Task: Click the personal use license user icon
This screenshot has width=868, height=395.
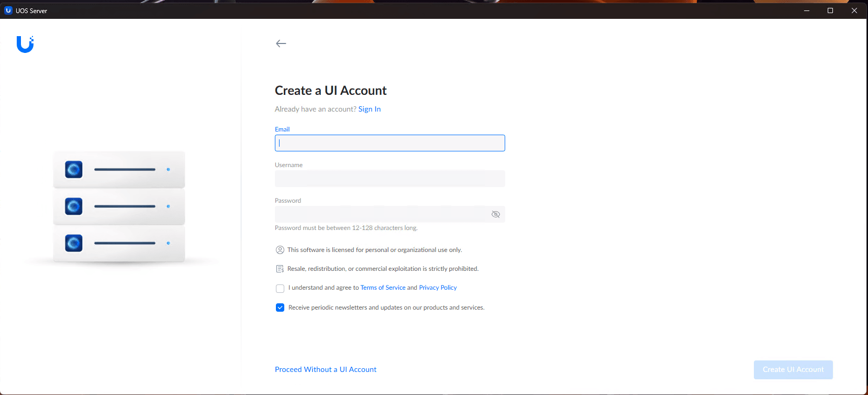Action: tap(280, 250)
